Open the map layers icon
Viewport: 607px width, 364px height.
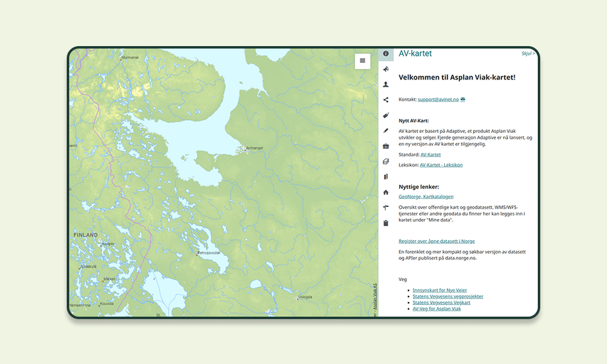[386, 161]
